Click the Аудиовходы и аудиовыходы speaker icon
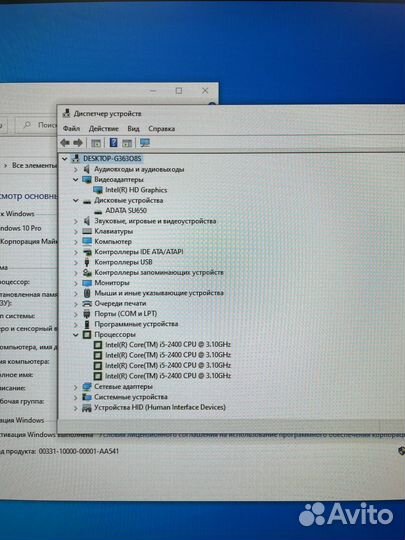This screenshot has height=540, width=405. 87,169
